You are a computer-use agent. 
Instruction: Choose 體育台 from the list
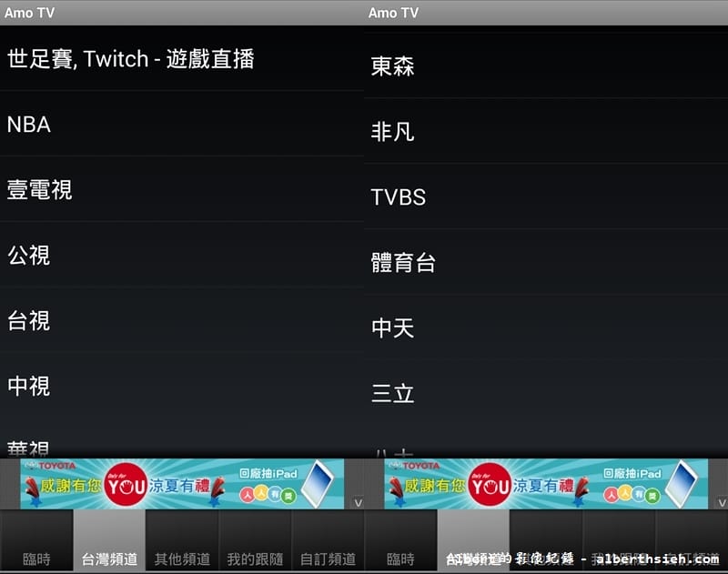coord(546,262)
